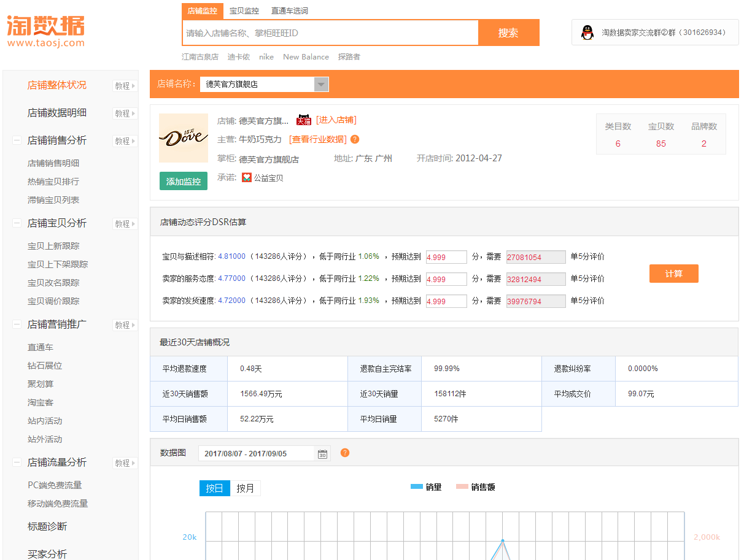Open 聚划算 in the sidebar
This screenshot has height=560, width=744.
pos(41,384)
